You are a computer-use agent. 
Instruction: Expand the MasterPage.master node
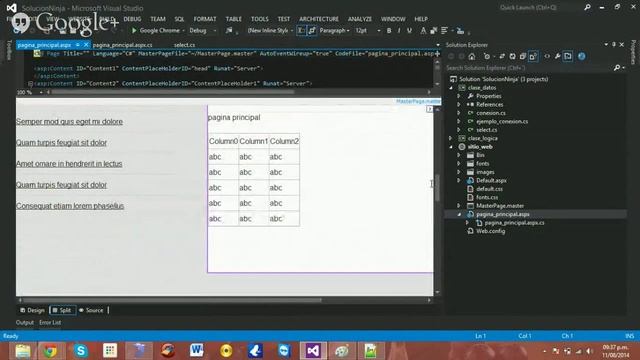[459, 206]
